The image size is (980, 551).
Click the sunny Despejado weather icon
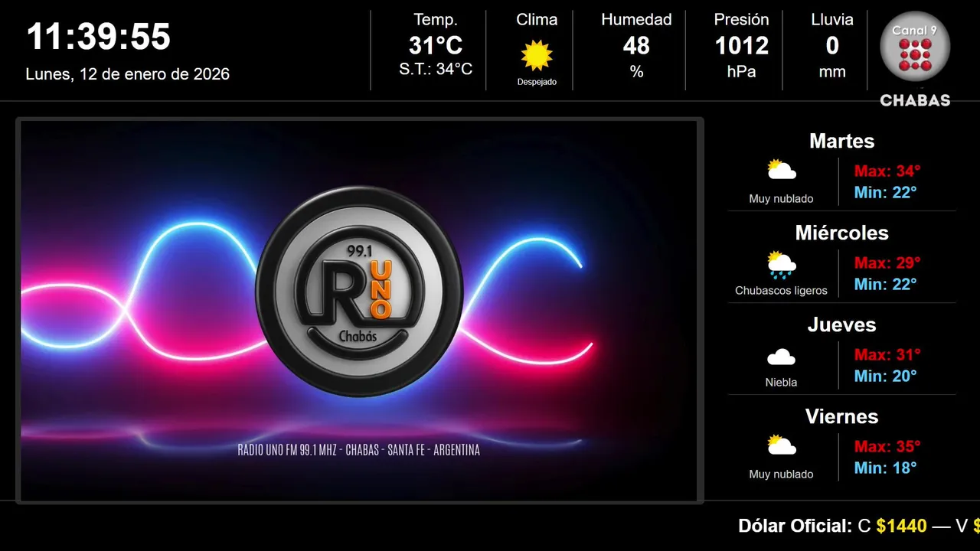[x=537, y=55]
